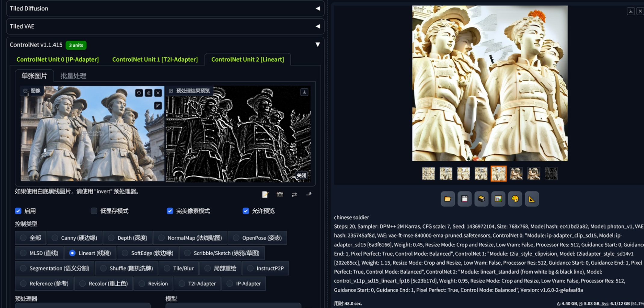644x308 pixels.
Task: Click the swap arrows mirror webcam icon
Action: click(x=294, y=195)
